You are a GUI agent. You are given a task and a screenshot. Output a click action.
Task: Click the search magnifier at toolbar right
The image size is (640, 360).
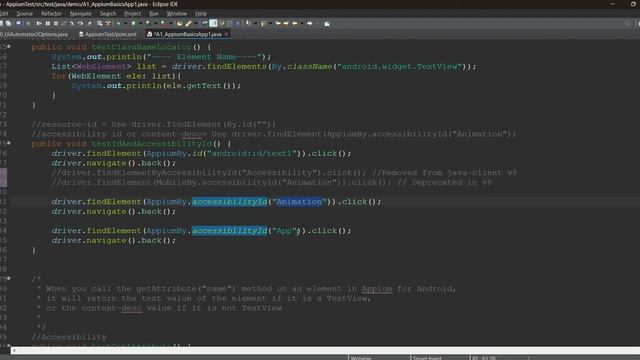tap(627, 23)
